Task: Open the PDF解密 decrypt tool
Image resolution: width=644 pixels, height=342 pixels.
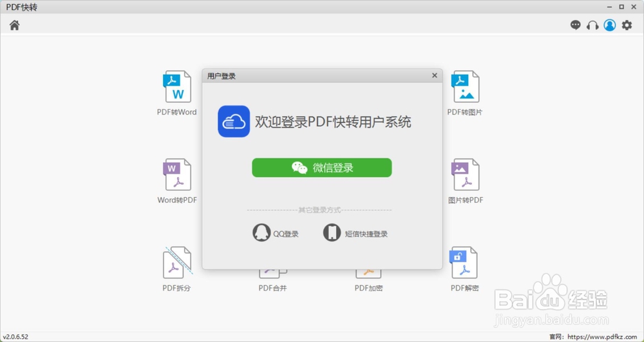Action: pos(464,269)
